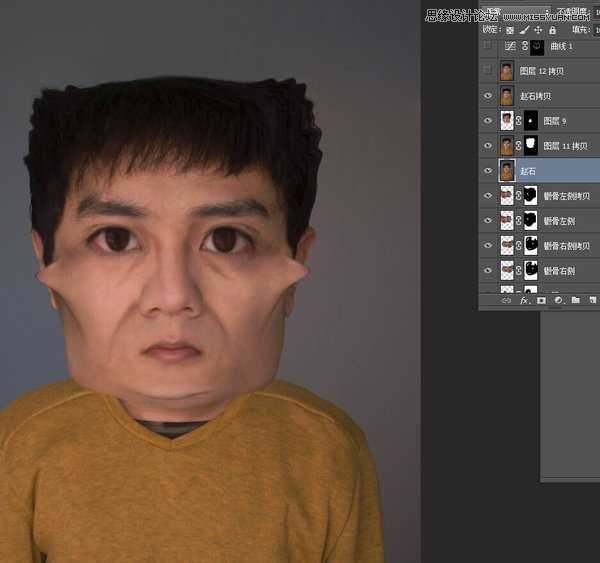Open the opacity (不透明度) value control
The height and width of the screenshot is (563, 600).
596,12
